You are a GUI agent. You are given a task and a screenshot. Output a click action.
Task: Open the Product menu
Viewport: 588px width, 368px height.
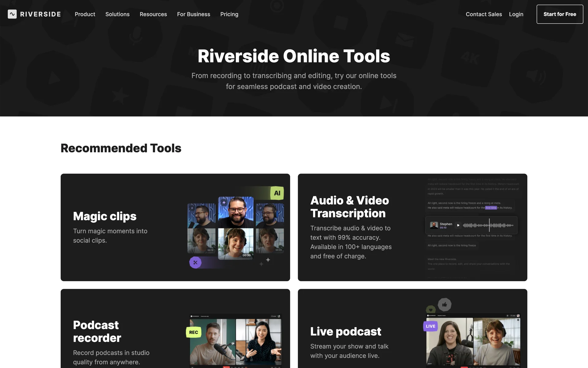click(85, 14)
